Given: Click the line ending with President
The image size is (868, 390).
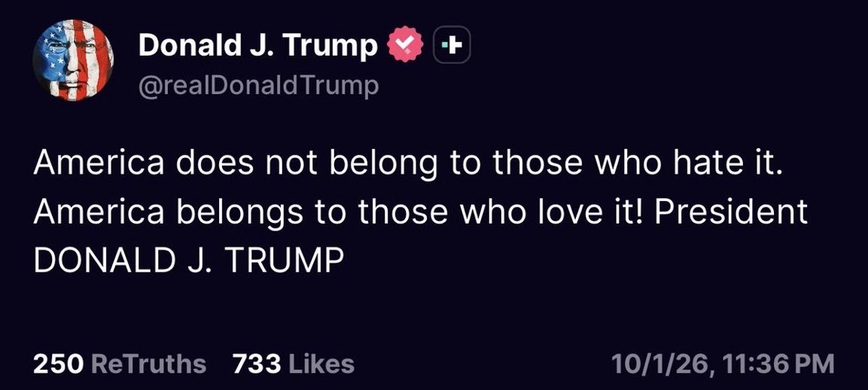Looking at the screenshot, I should coord(420,213).
